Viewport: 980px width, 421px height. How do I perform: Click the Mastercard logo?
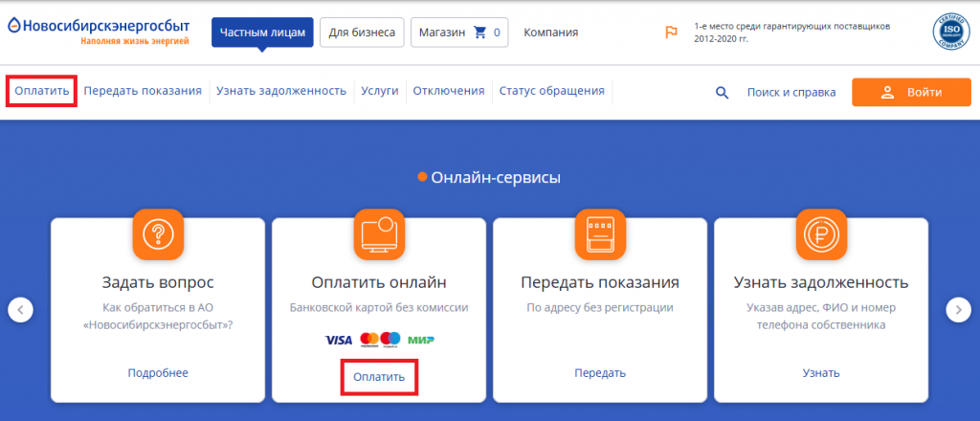(369, 339)
